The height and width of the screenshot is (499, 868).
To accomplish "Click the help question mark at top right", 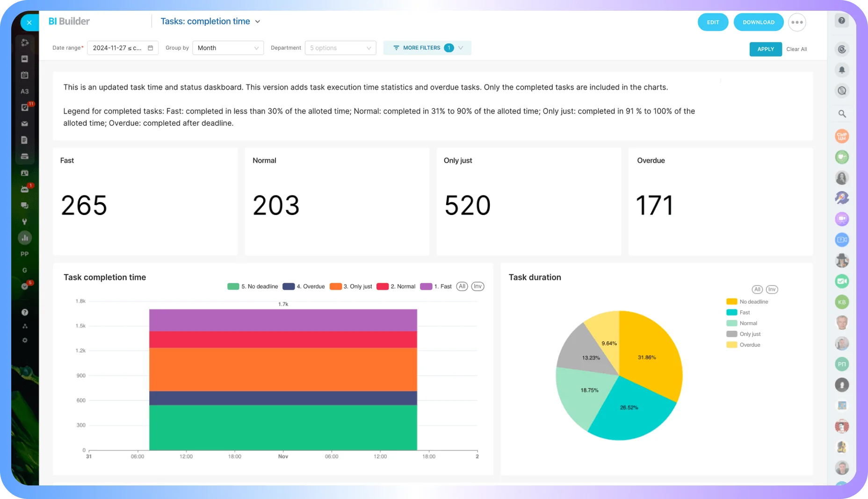I will tap(842, 21).
